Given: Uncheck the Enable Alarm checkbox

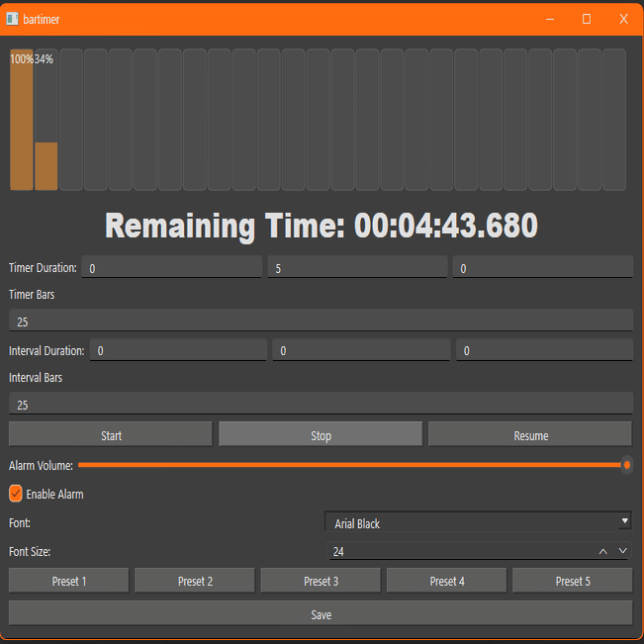Looking at the screenshot, I should click(16, 494).
